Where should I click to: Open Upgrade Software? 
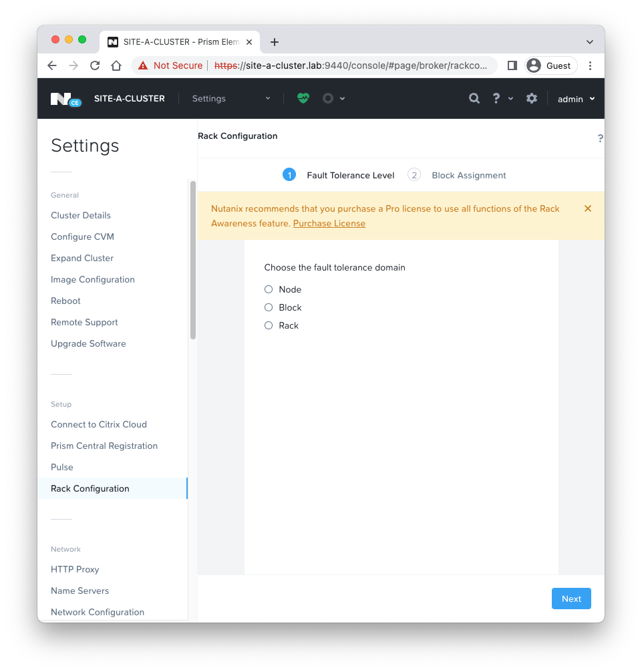[88, 344]
